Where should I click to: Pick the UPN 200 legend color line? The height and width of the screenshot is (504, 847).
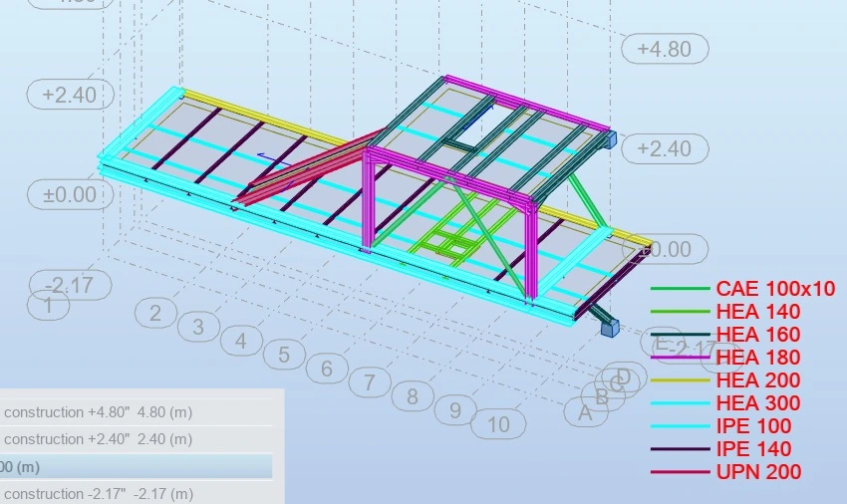(x=681, y=472)
